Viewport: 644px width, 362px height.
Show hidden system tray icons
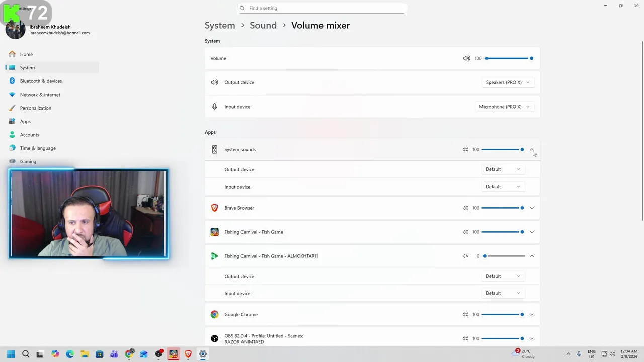568,354
